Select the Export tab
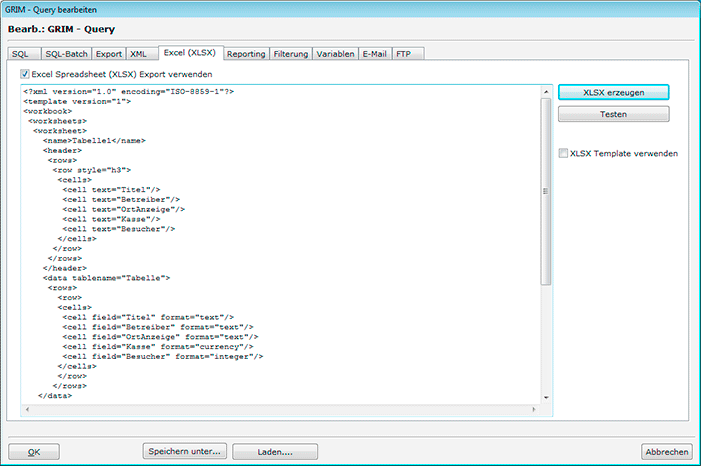701x466 pixels. 108,53
